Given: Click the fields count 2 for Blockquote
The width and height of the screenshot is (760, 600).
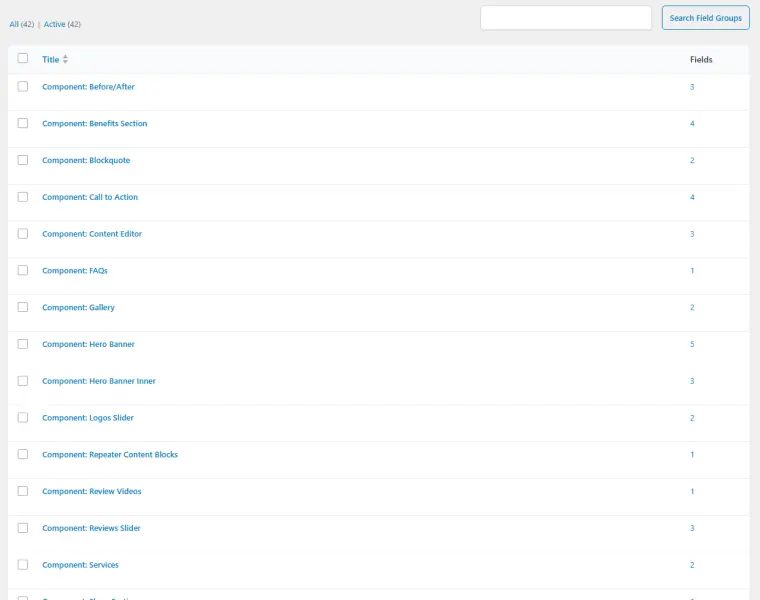Looking at the screenshot, I should click(x=692, y=160).
